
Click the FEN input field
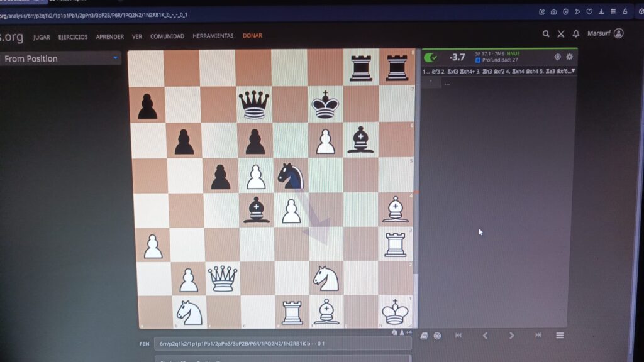pyautogui.click(x=282, y=344)
